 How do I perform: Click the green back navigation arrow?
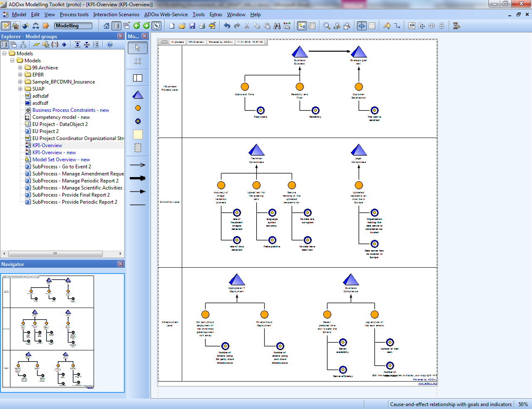click(x=136, y=26)
